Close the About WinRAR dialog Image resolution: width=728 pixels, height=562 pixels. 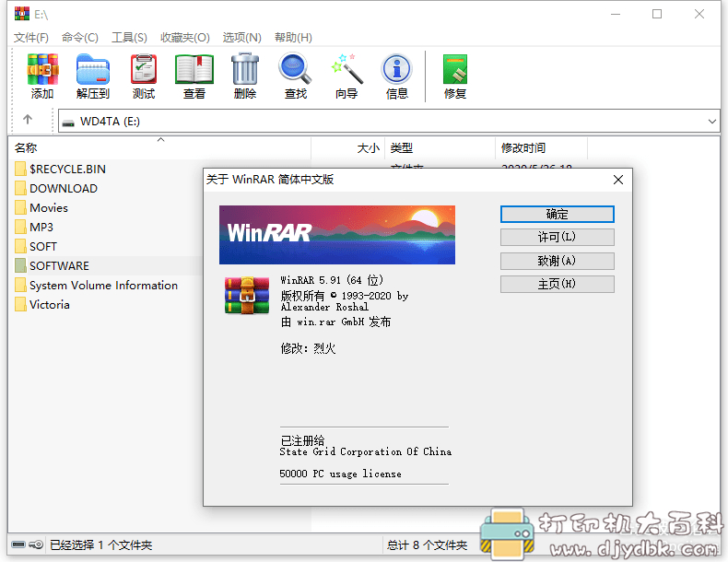pyautogui.click(x=618, y=180)
